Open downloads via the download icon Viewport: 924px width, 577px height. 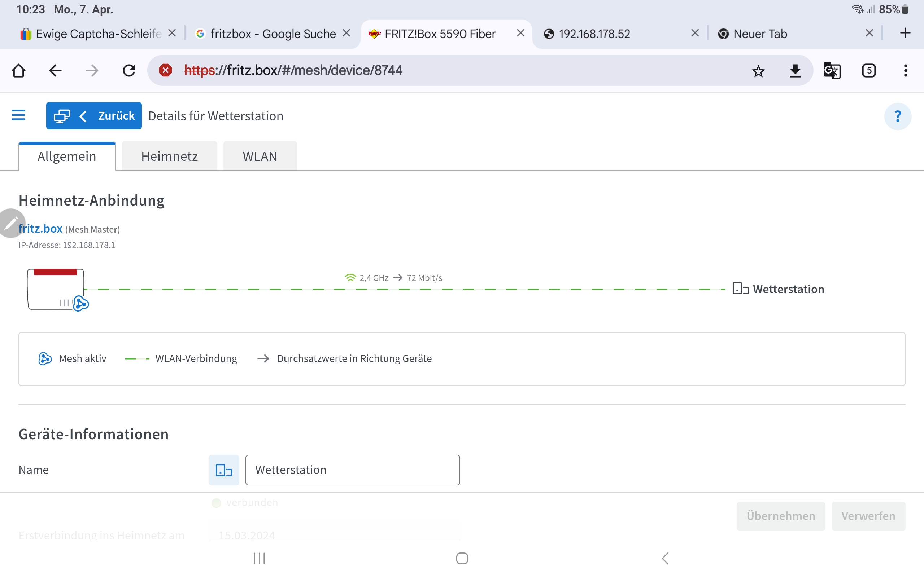pyautogui.click(x=795, y=71)
